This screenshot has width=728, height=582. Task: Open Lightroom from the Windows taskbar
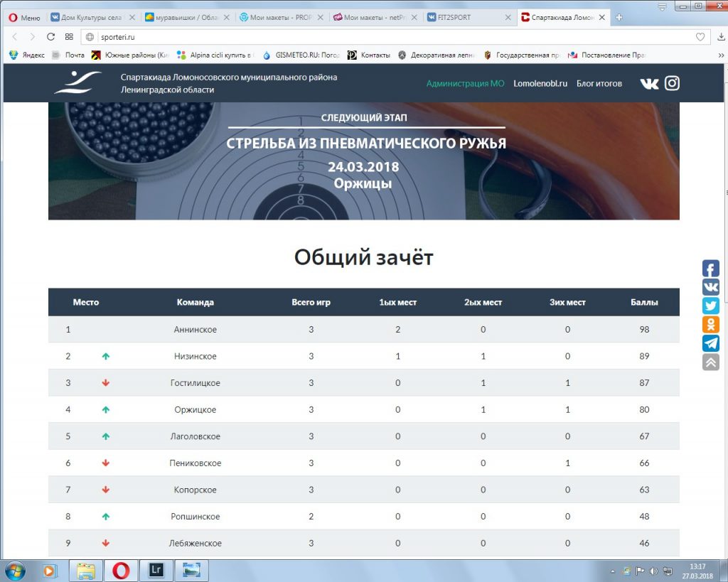tap(156, 570)
